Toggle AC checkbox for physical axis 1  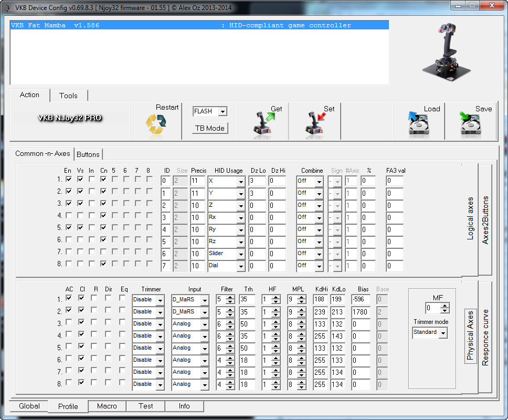(x=69, y=298)
